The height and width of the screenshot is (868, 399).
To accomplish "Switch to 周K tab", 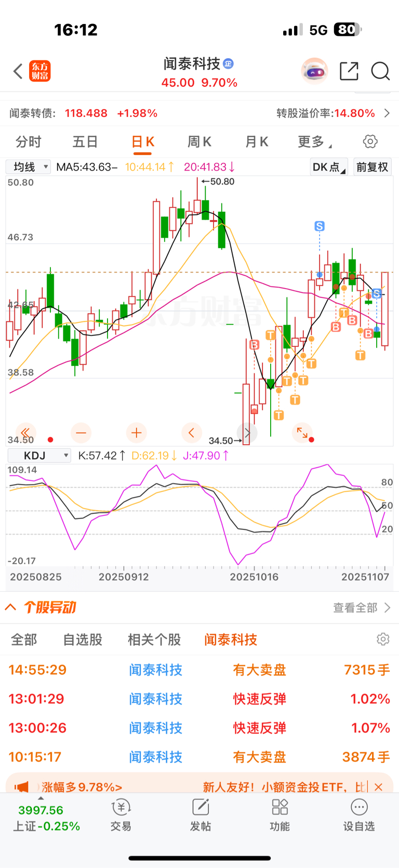I will click(199, 141).
